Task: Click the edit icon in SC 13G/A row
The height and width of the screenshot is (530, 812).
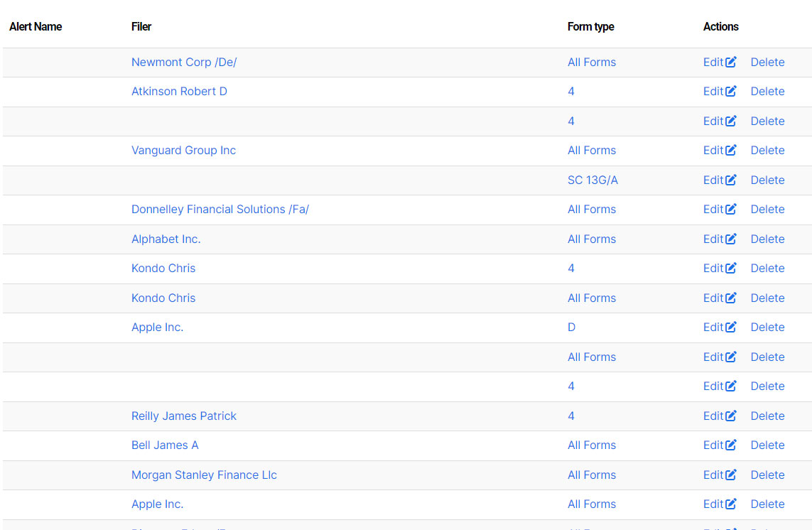Action: click(x=731, y=180)
